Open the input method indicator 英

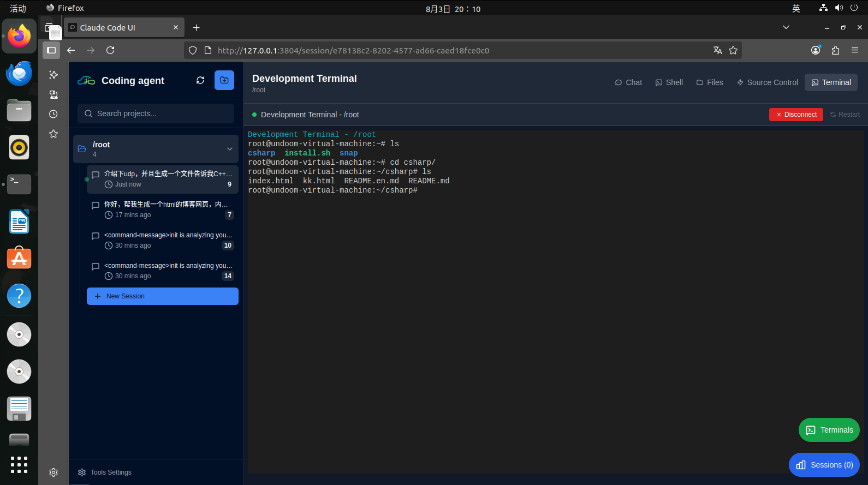click(x=796, y=8)
